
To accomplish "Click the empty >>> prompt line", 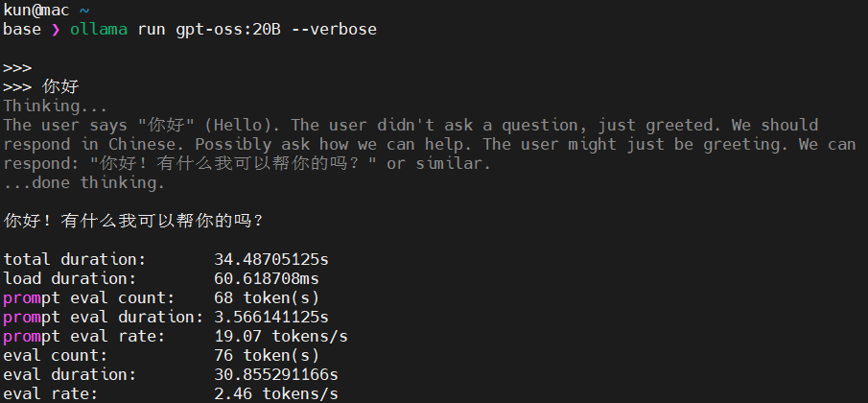I will [x=17, y=68].
